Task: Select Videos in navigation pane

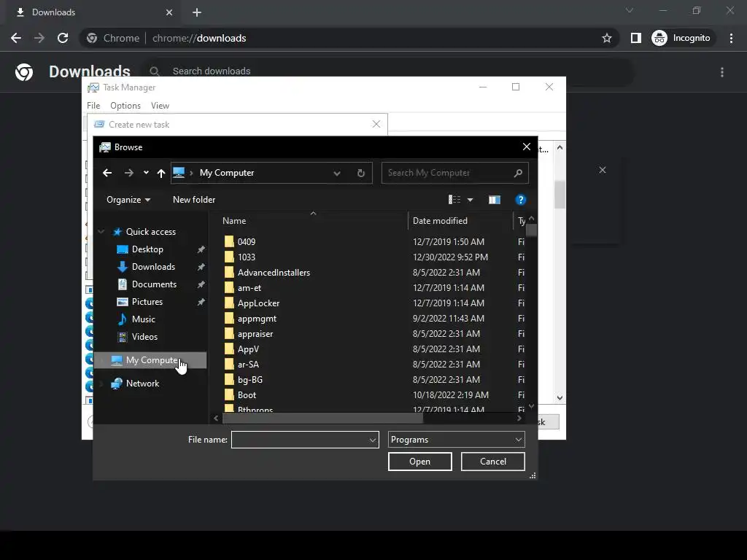Action: (x=144, y=337)
